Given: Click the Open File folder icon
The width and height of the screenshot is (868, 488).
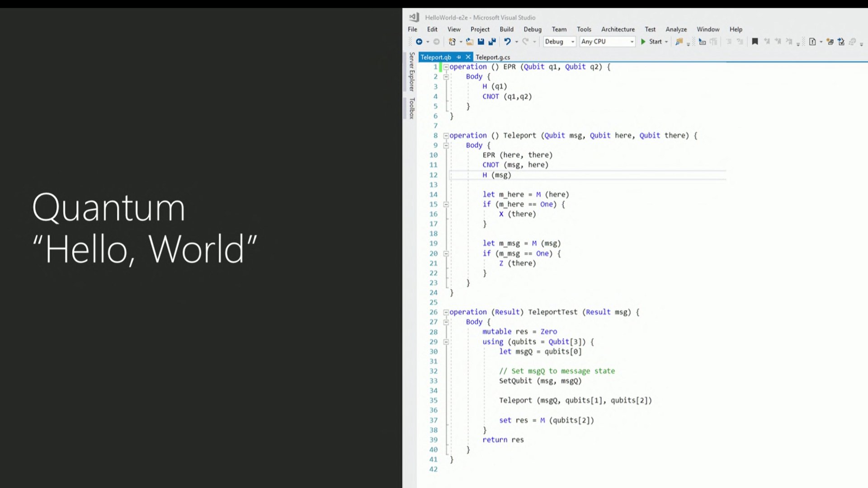Looking at the screenshot, I should 470,42.
